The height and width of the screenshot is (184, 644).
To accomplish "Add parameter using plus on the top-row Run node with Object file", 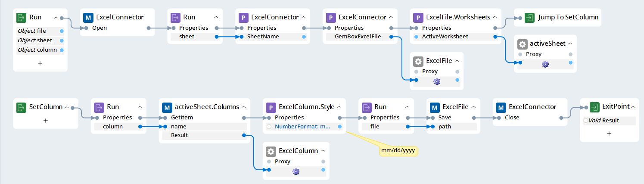I will tap(40, 63).
